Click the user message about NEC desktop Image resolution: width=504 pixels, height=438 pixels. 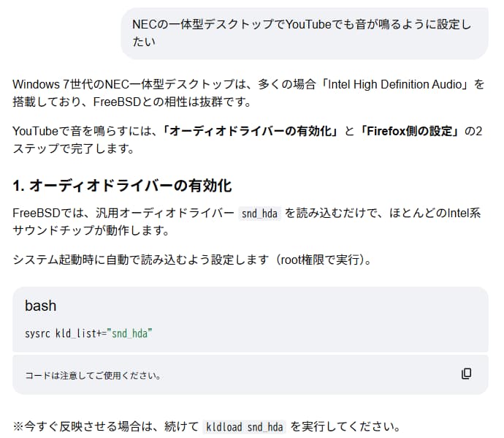point(303,34)
